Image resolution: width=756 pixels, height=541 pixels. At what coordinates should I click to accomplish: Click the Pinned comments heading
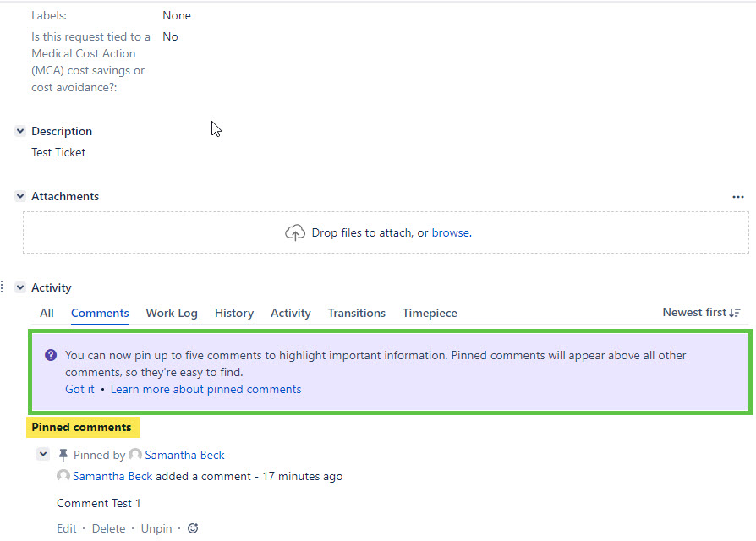tap(81, 428)
